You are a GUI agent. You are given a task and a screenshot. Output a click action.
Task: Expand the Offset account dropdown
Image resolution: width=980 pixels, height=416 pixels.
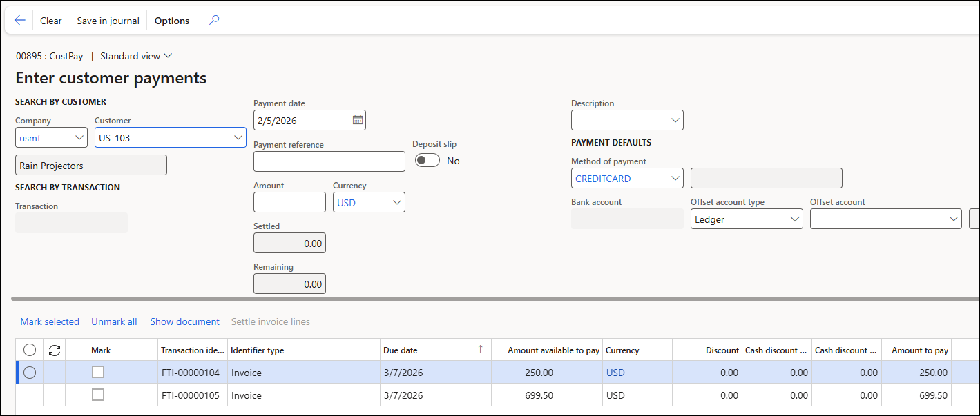[x=954, y=219]
